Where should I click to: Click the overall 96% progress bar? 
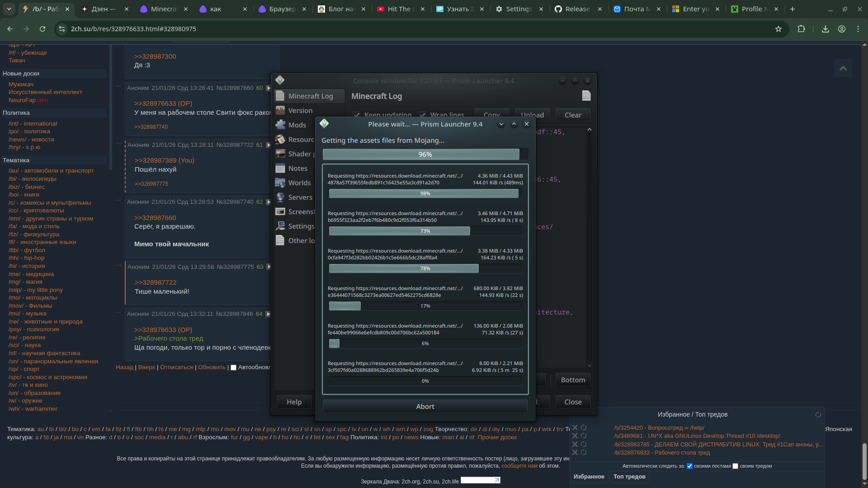[x=425, y=155]
